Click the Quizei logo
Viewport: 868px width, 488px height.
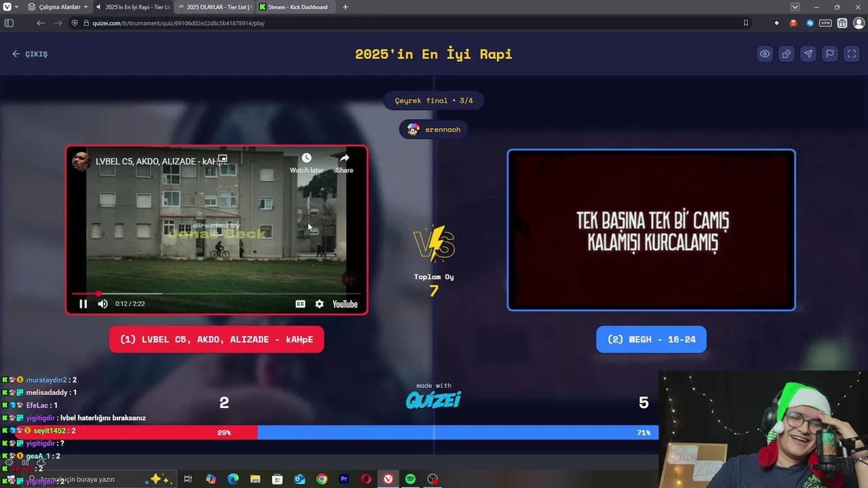(433, 401)
